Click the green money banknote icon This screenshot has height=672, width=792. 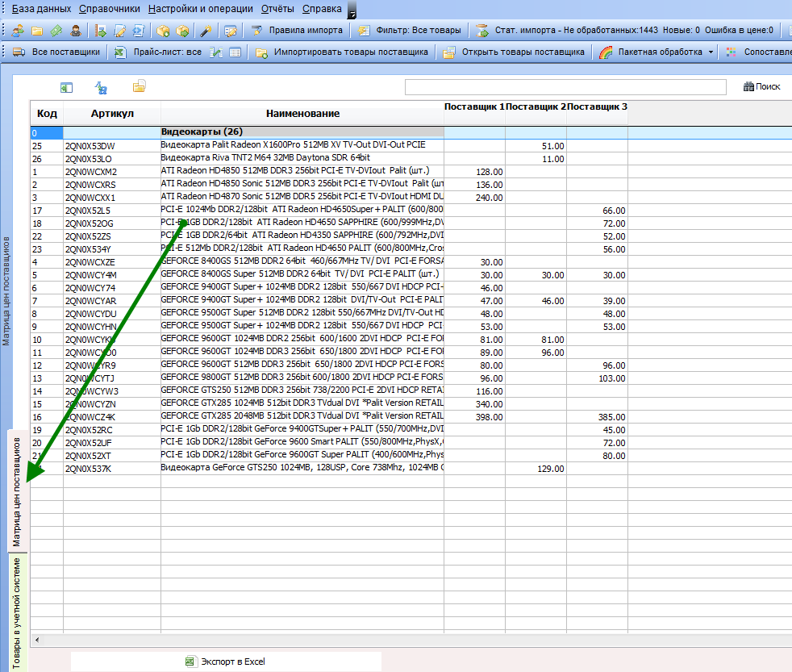tap(56, 31)
